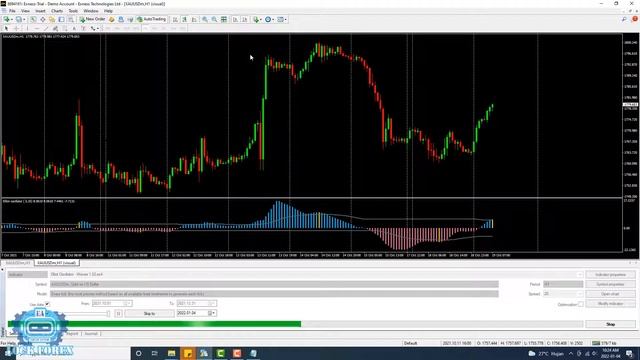The height and width of the screenshot is (360, 640).
Task: Enable chart shift icon
Action: [244, 19]
